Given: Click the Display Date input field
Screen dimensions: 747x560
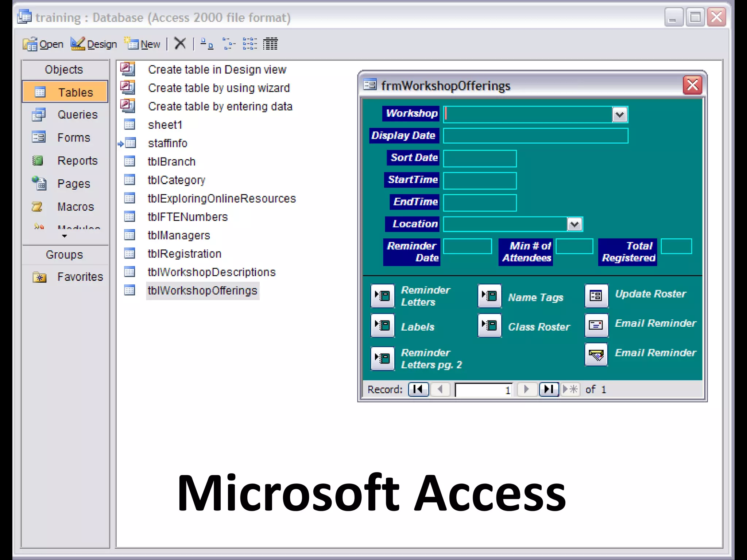Looking at the screenshot, I should click(x=535, y=136).
